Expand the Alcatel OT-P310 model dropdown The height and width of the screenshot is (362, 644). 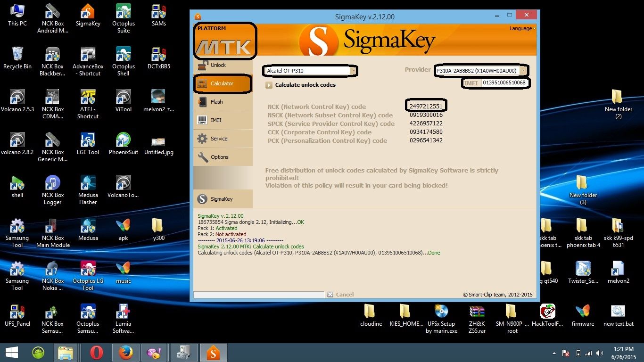click(353, 71)
